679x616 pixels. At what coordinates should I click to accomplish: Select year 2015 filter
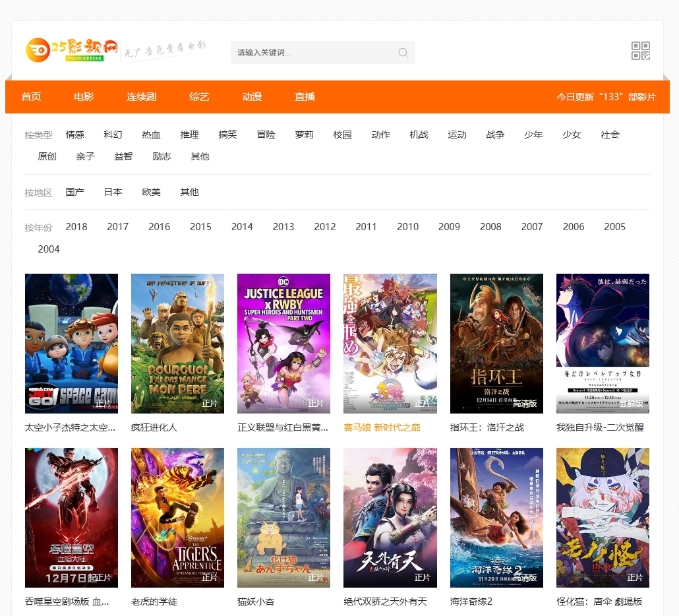[x=200, y=227]
